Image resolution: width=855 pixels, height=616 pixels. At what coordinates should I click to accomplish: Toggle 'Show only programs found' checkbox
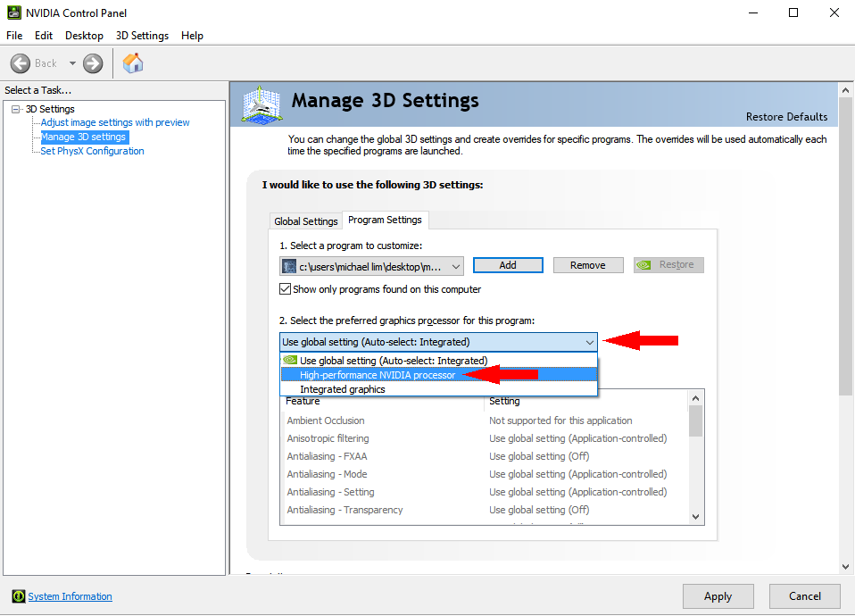[286, 289]
